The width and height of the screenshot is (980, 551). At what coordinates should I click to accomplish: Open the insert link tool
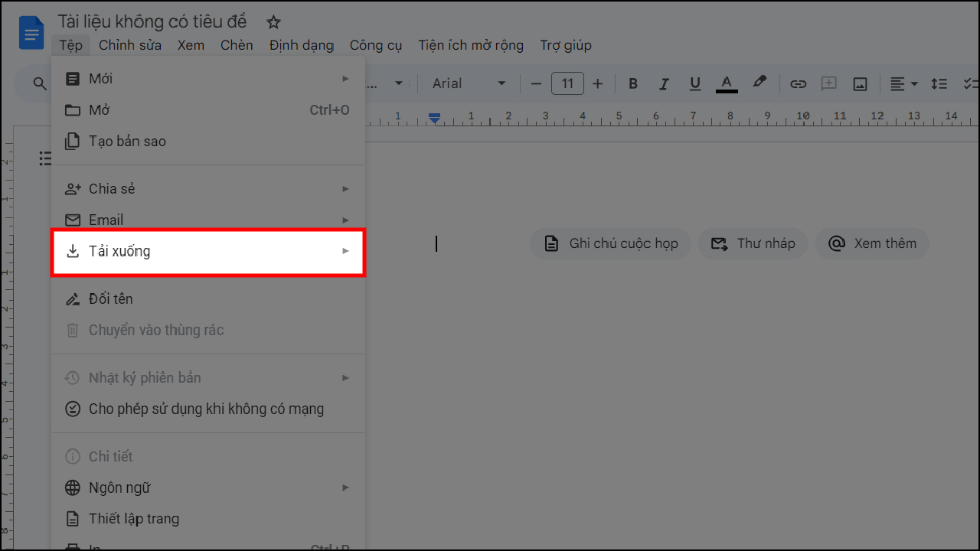point(798,83)
